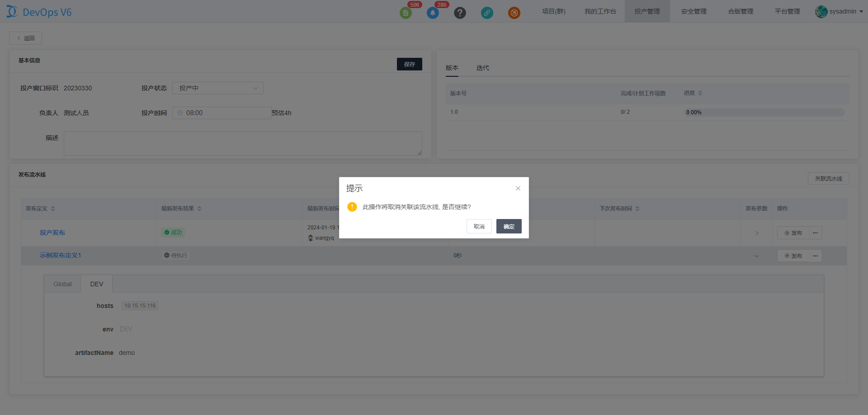Screen dimensions: 868x415
Task: Open more options for 投产发布 row
Action: coord(815,233)
